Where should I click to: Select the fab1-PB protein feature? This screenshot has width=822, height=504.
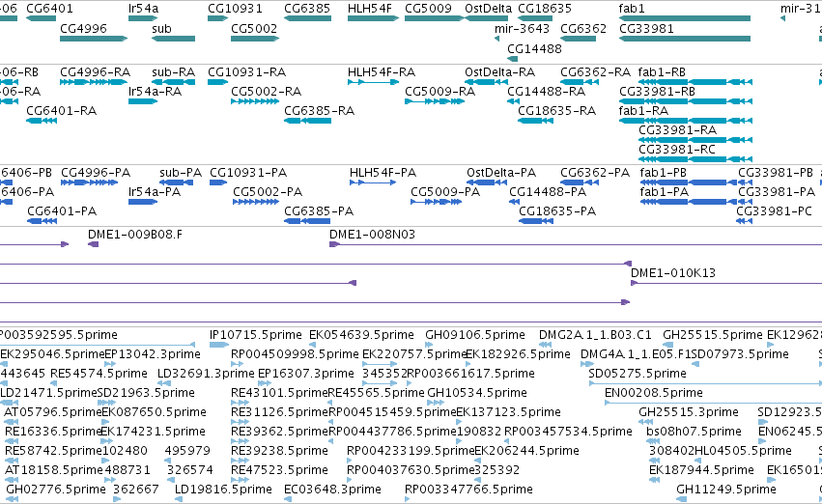click(688, 182)
